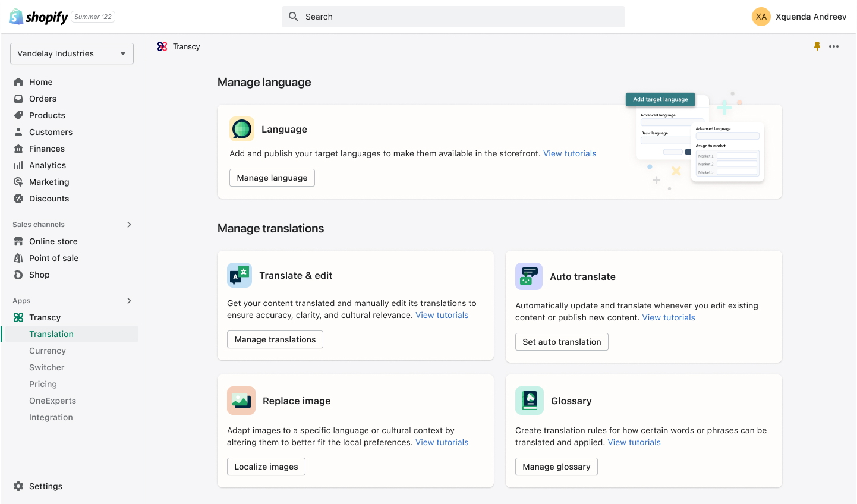
Task: Click the Glossary book icon
Action: (x=530, y=401)
